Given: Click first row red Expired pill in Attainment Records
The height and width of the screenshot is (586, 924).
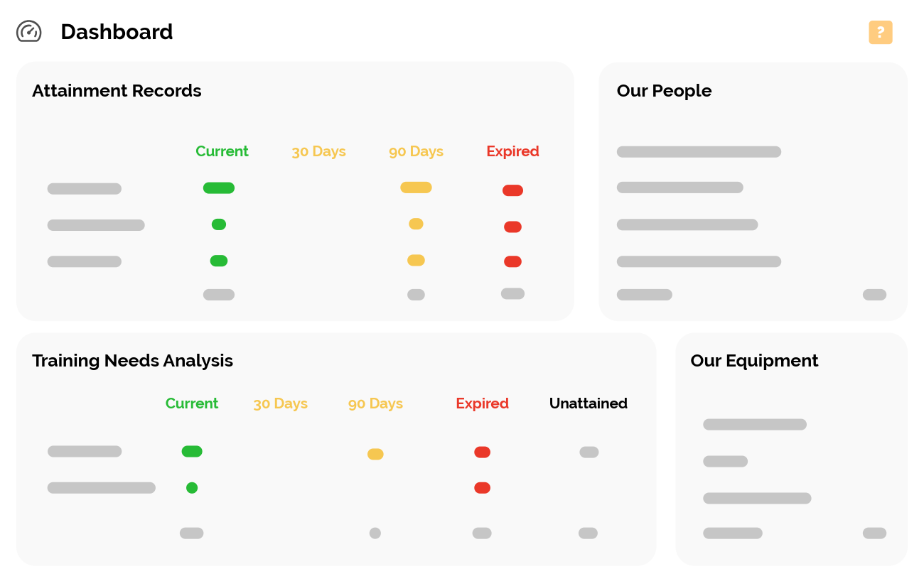Looking at the screenshot, I should 512,190.
